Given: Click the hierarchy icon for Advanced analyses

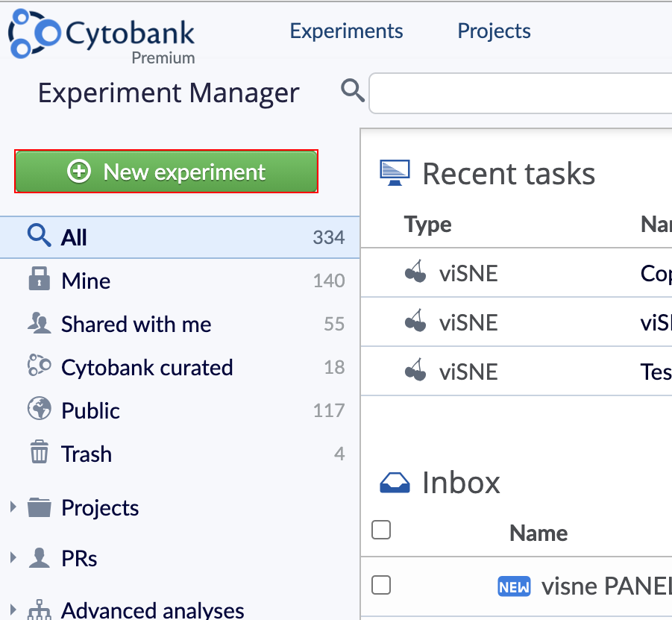Looking at the screenshot, I should click(39, 610).
